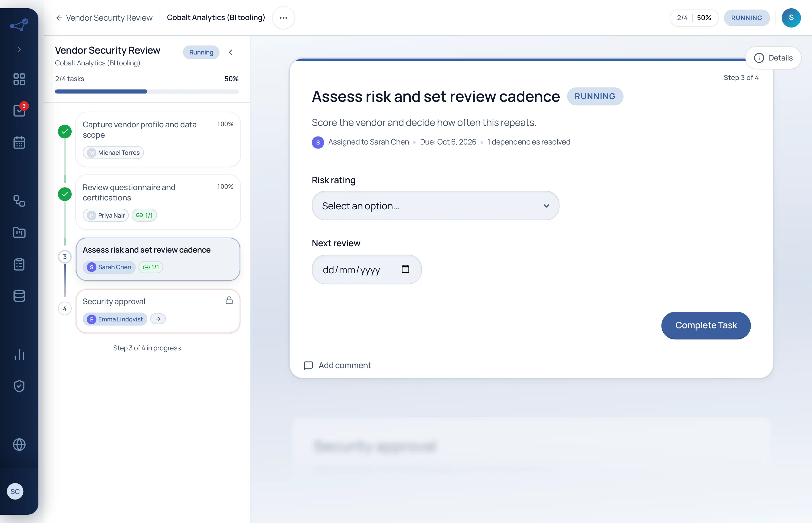This screenshot has height=523, width=812.
Task: Open the dashboard grid icon in sidebar
Action: [x=19, y=79]
